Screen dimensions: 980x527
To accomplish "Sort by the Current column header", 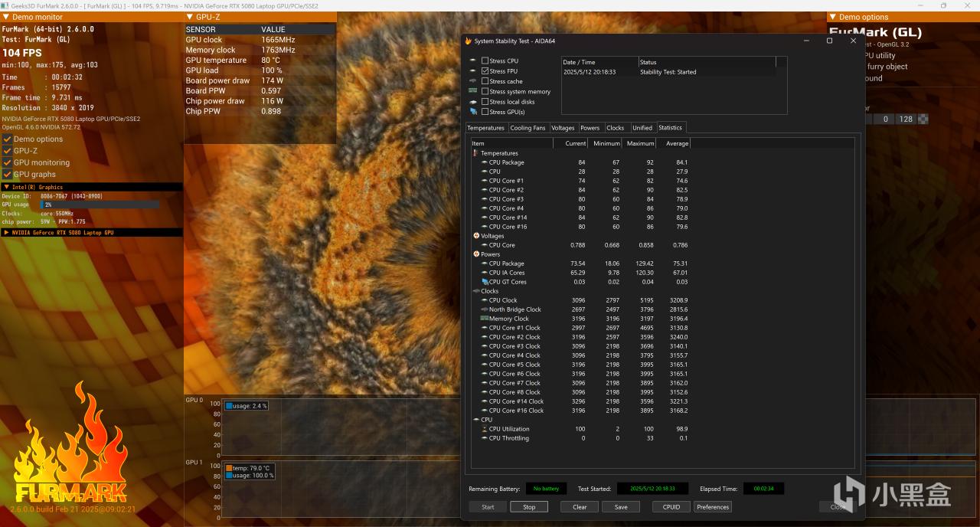I will [570, 143].
